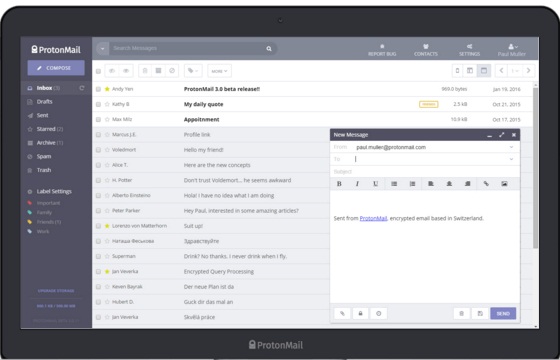
Task: Toggle italic formatting in composer
Action: point(357,184)
